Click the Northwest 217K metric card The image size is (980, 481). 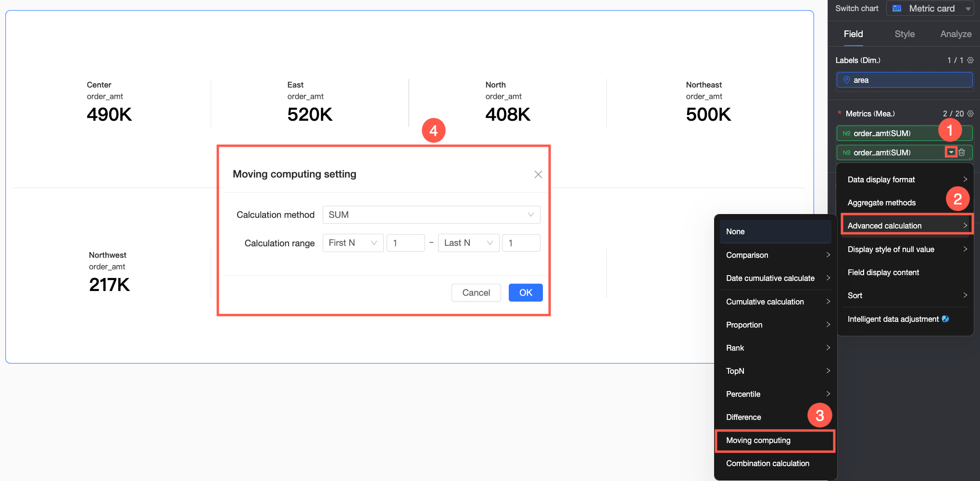pos(109,273)
